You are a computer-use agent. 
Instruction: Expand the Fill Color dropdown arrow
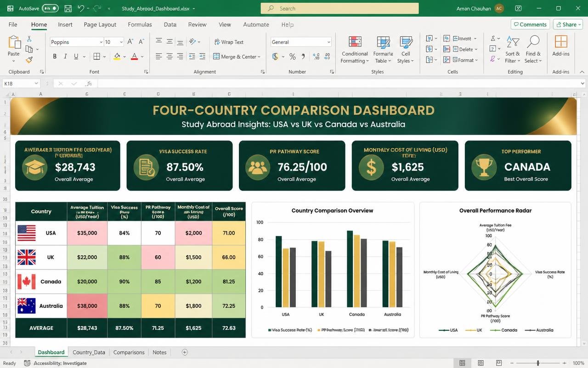pos(124,57)
